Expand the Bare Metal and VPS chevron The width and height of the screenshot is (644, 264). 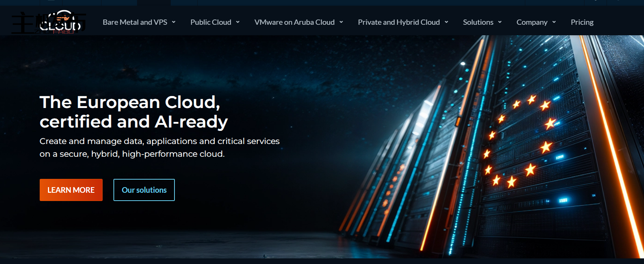click(174, 22)
